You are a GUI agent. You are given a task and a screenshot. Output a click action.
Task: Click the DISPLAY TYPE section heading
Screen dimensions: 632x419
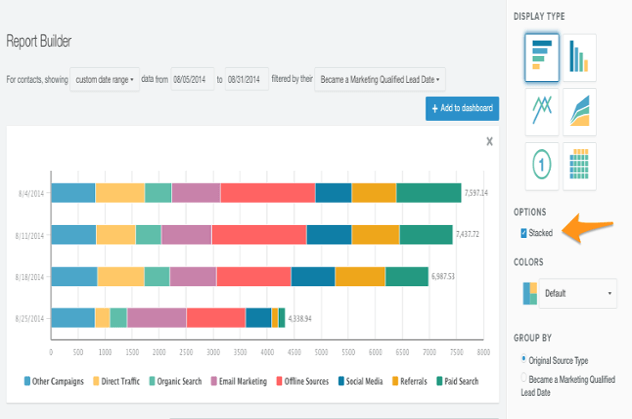[539, 17]
